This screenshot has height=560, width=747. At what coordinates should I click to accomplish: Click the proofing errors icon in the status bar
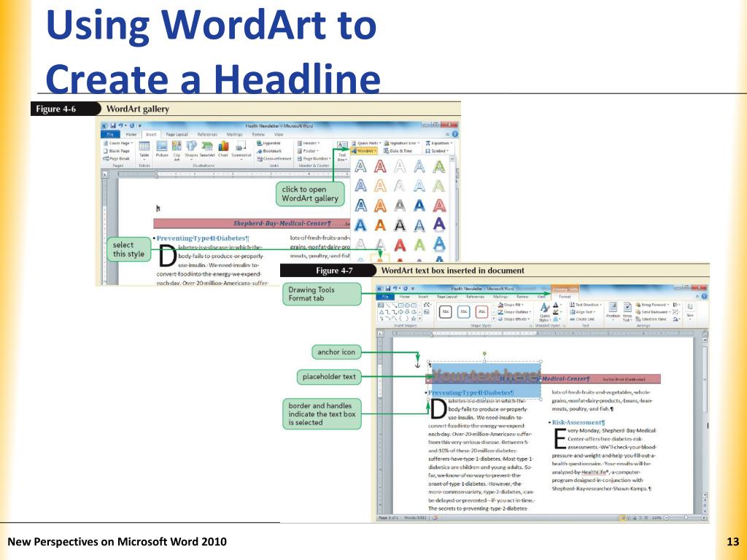[x=435, y=518]
